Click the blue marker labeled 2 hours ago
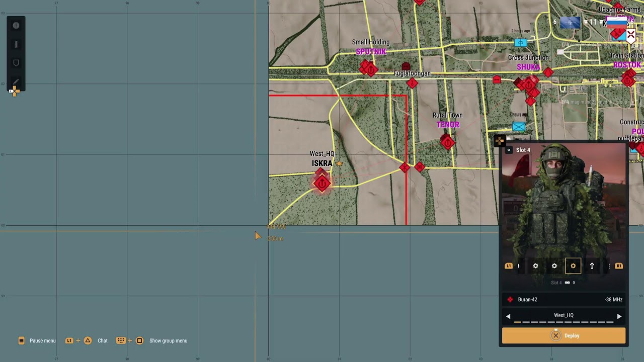Image resolution: width=644 pixels, height=362 pixels. (x=521, y=43)
